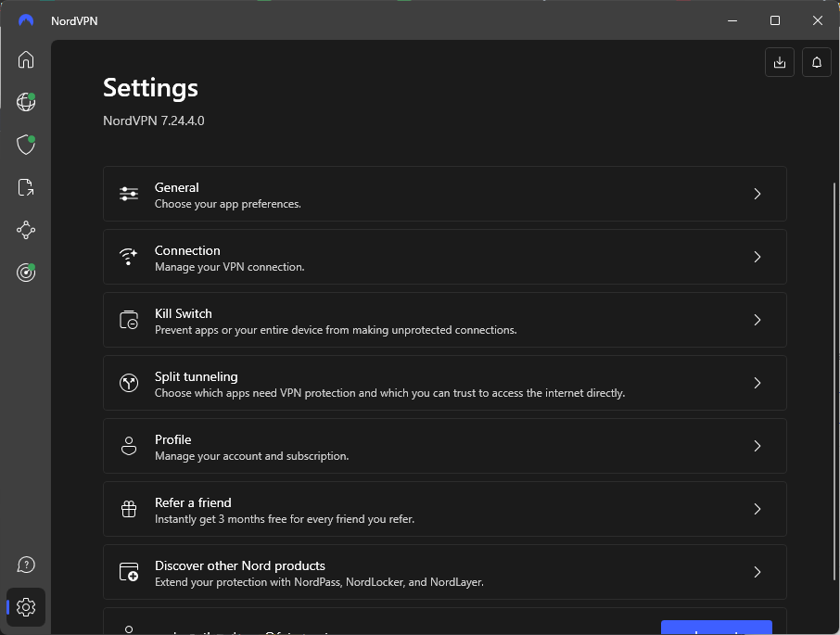Maximize the NordVPN window
Screen dimensions: 840x635
[x=775, y=20]
